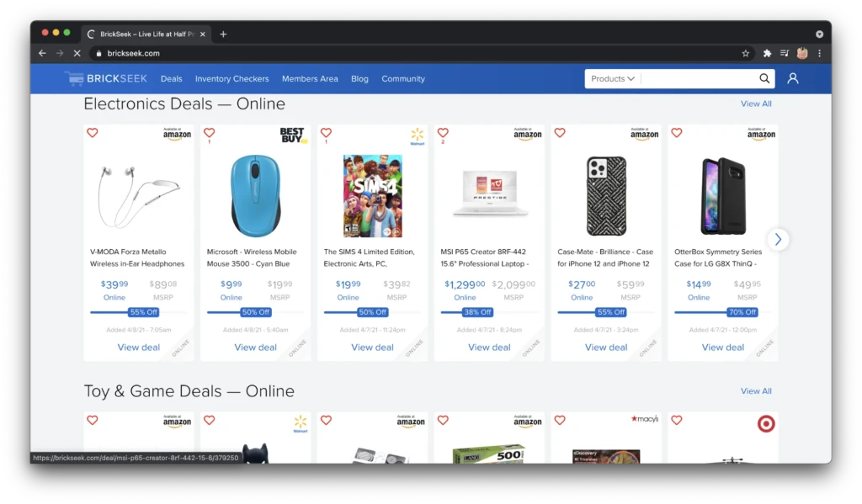The width and height of the screenshot is (862, 504).
Task: Click the MSI laptop 38% Off bar
Action: point(478,312)
